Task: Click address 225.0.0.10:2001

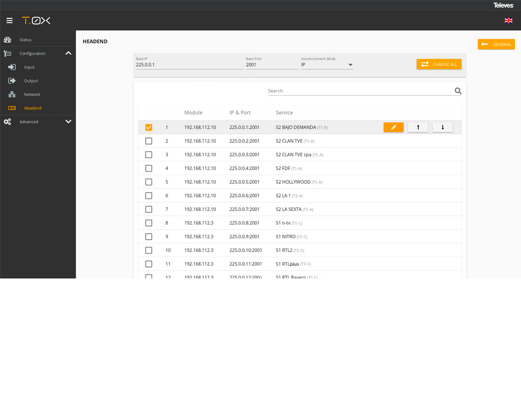Action: (x=246, y=250)
